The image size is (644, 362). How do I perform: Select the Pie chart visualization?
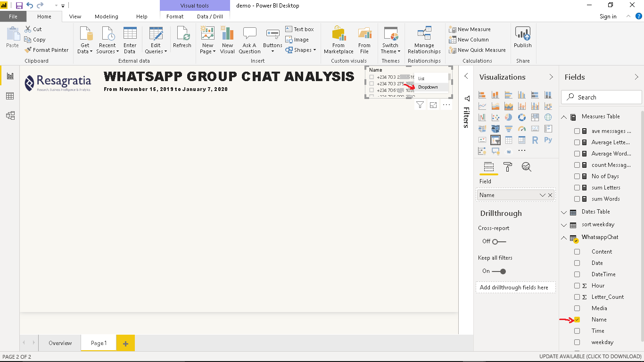pyautogui.click(x=508, y=117)
